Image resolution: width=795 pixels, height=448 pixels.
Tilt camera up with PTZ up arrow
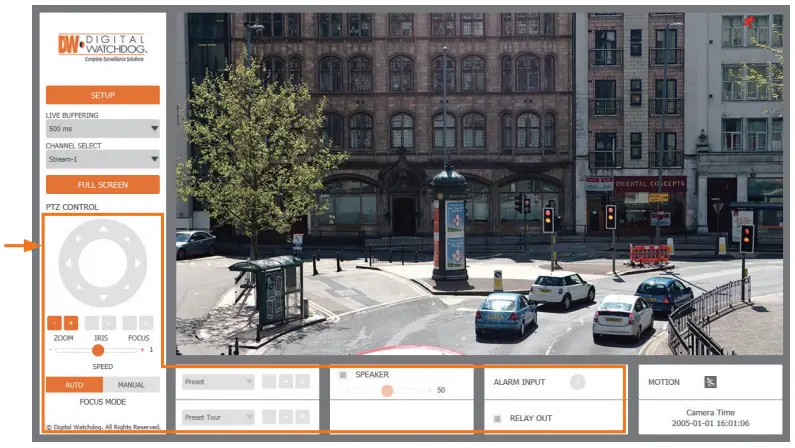[x=103, y=229]
